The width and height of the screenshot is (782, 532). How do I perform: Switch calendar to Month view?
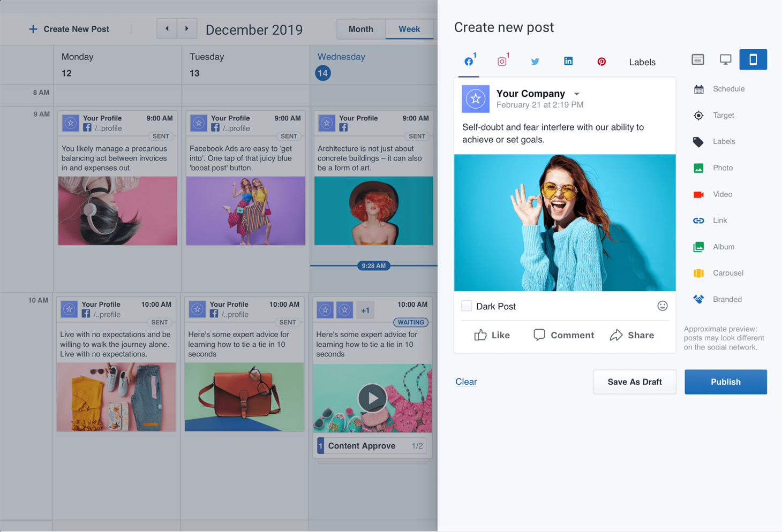[x=360, y=29]
